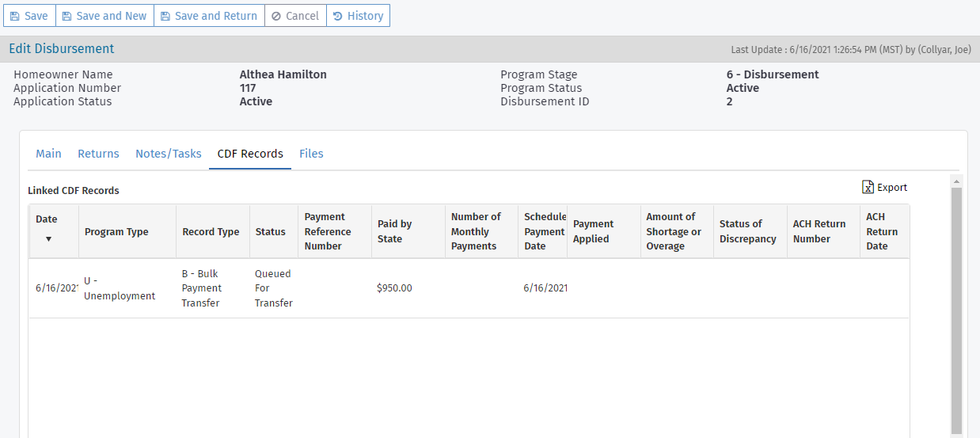The width and height of the screenshot is (980, 438).
Task: Export linked CDF records to Excel
Action: [884, 187]
